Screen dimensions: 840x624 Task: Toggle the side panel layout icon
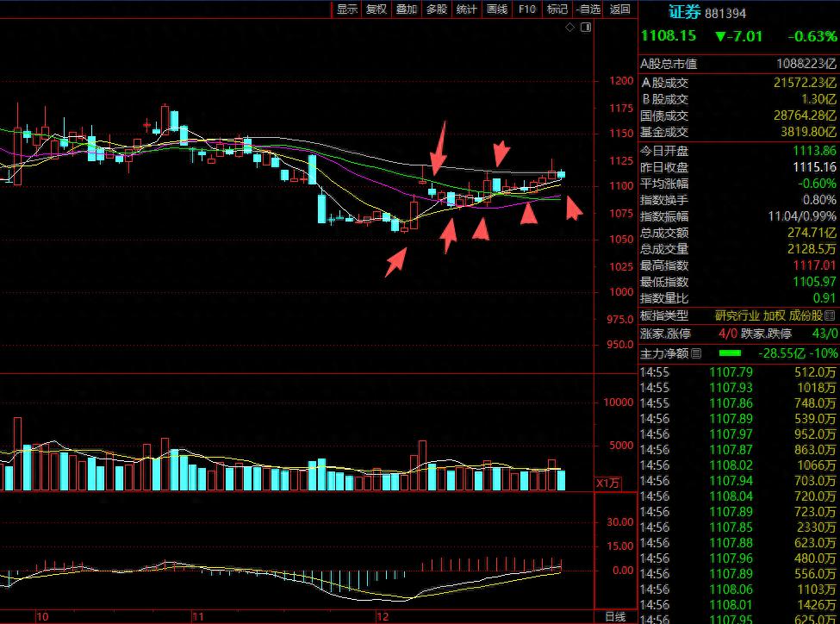tap(586, 27)
